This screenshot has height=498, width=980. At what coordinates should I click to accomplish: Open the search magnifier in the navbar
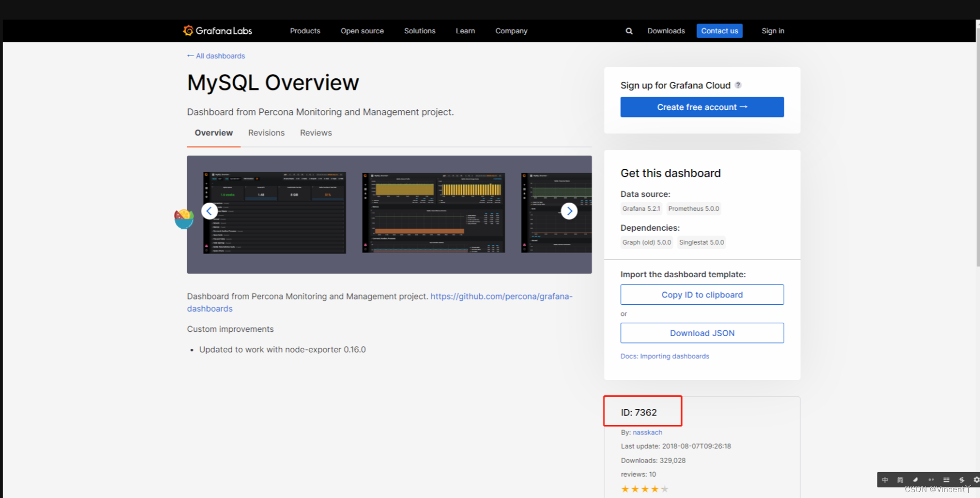click(628, 31)
